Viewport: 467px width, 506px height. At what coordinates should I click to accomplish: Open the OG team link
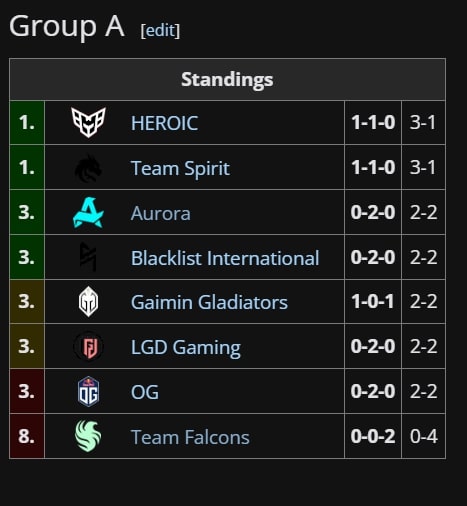click(145, 392)
